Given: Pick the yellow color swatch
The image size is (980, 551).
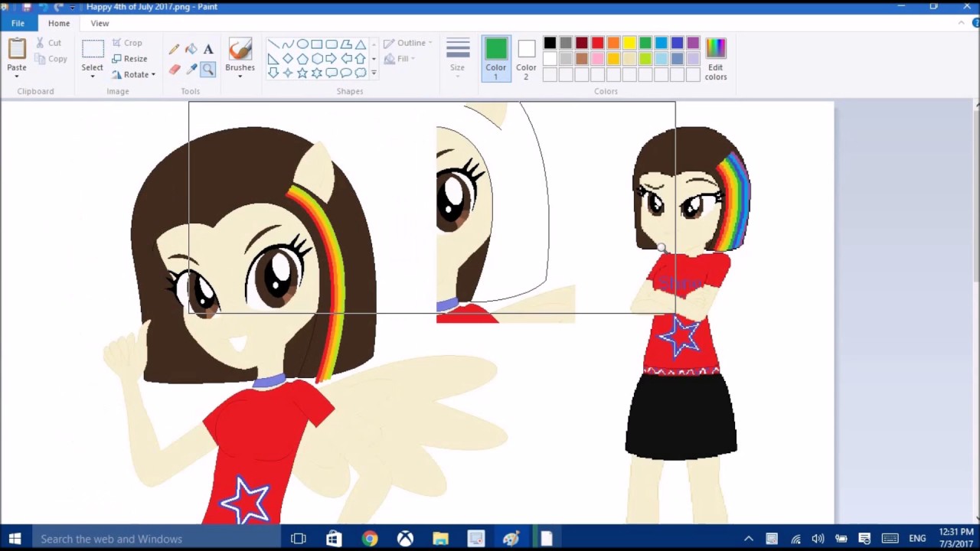Looking at the screenshot, I should click(x=629, y=43).
